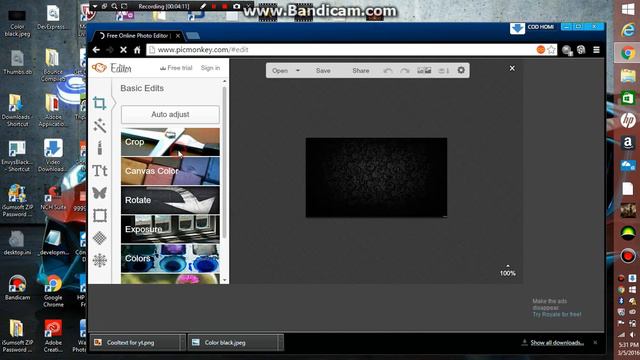Open the Google Chrome desktop shortcut

pyautogui.click(x=53, y=291)
